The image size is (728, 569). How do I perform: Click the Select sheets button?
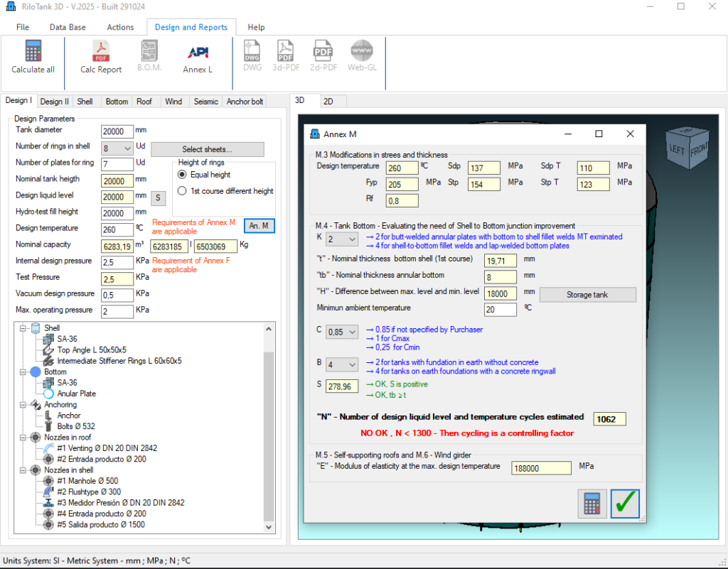coord(207,149)
